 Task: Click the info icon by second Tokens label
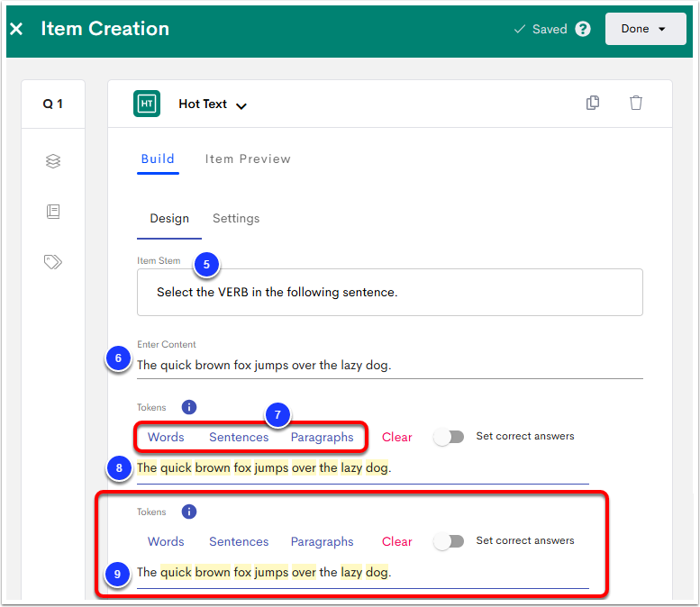[189, 512]
